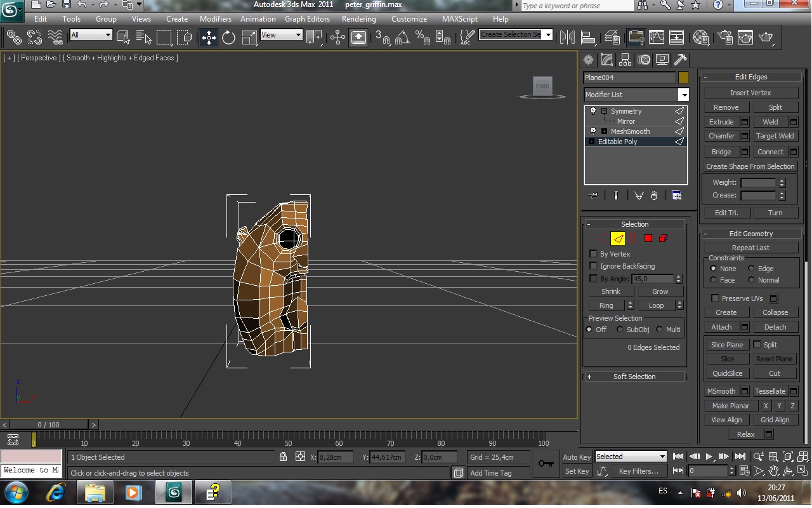Open Extrude settings box
Screen dimensions: 812x508
pyautogui.click(x=745, y=122)
